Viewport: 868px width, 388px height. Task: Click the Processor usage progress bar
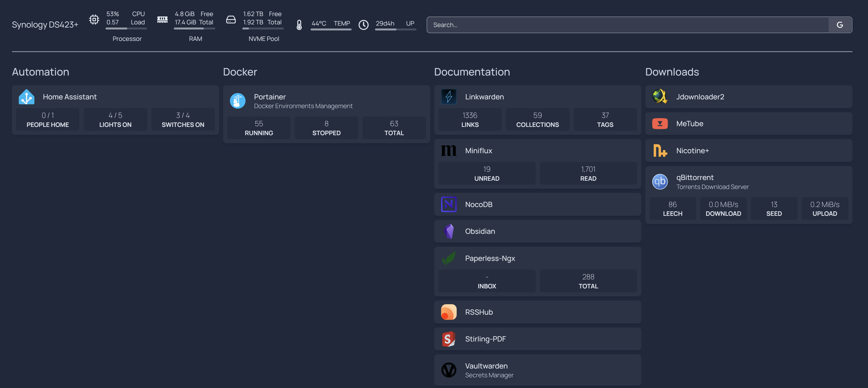(126, 28)
